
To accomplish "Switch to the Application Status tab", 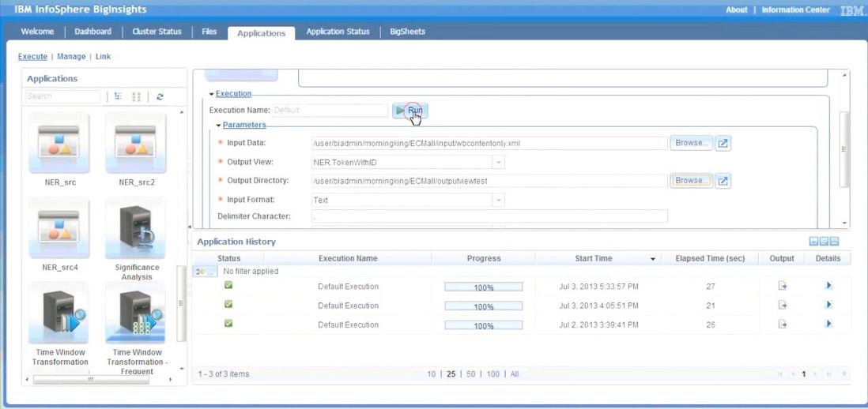I will pos(338,32).
